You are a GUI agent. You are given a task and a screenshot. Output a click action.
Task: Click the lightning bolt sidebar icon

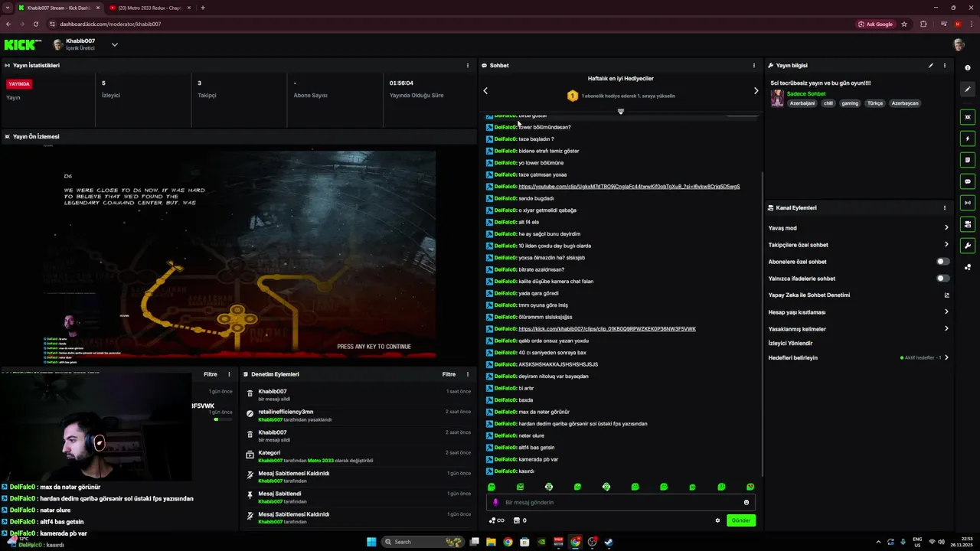pyautogui.click(x=968, y=139)
